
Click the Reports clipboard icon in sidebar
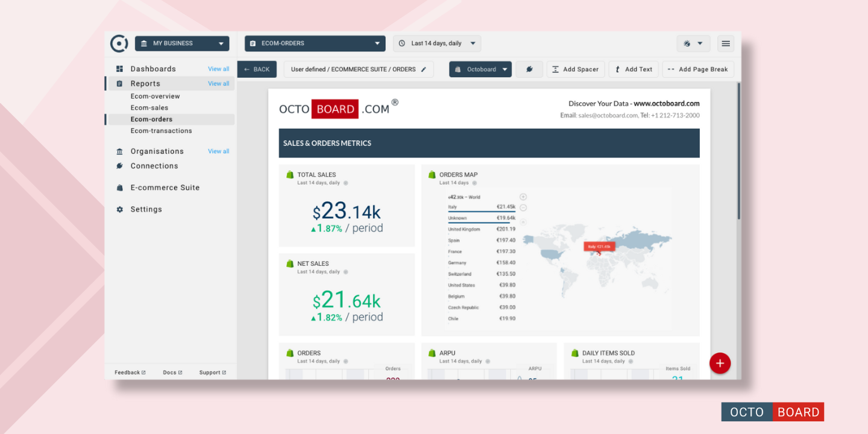click(x=119, y=84)
